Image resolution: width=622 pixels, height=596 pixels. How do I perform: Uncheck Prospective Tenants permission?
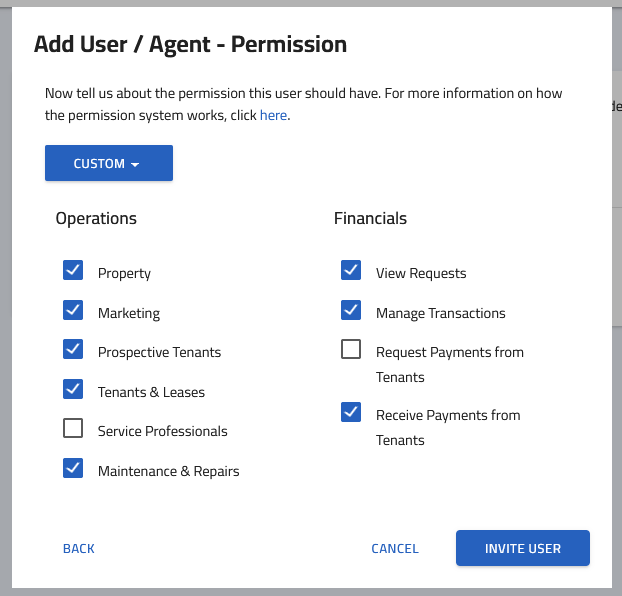[73, 349]
